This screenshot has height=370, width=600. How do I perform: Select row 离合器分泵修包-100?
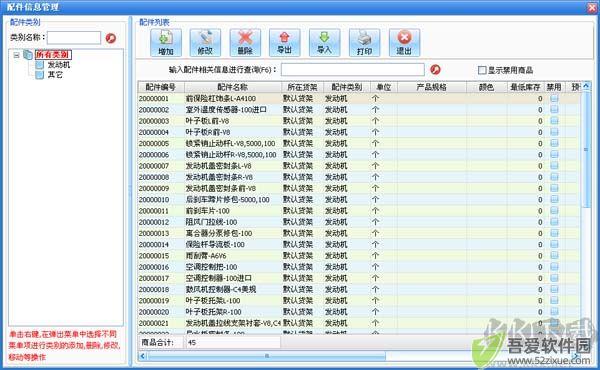click(359, 233)
